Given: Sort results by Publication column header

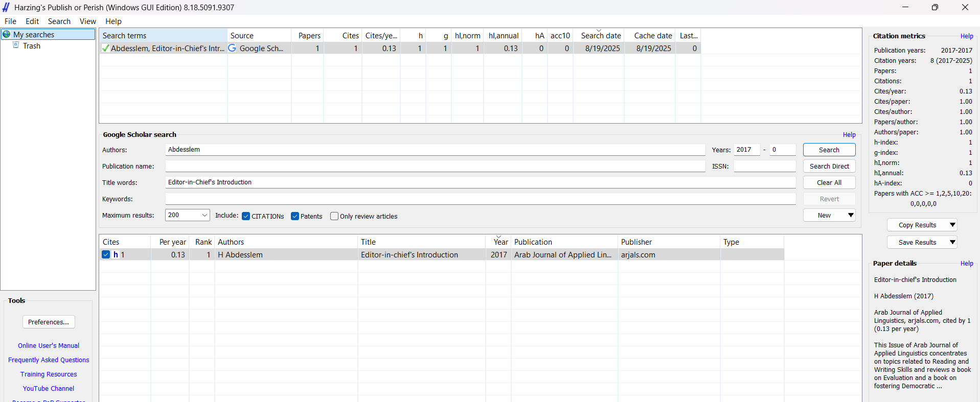Looking at the screenshot, I should tap(564, 242).
